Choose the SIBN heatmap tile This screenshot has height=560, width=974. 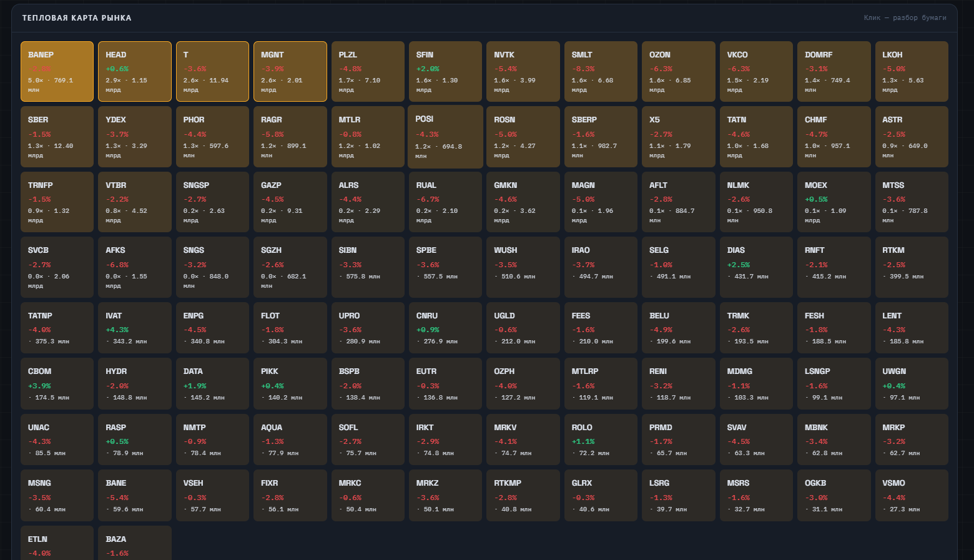tap(368, 267)
